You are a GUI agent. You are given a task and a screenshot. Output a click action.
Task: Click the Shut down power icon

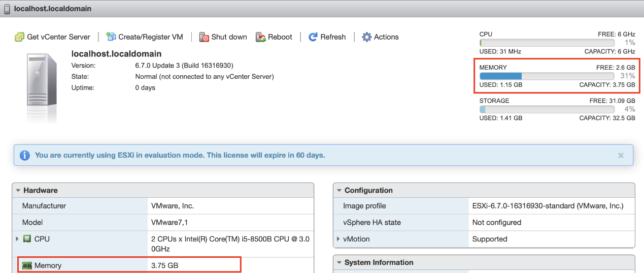tap(204, 37)
